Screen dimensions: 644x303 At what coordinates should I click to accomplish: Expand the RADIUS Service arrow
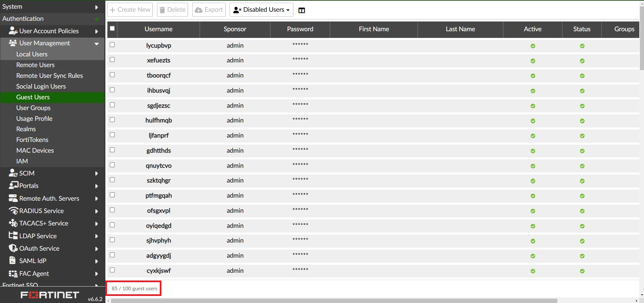pyautogui.click(x=97, y=211)
